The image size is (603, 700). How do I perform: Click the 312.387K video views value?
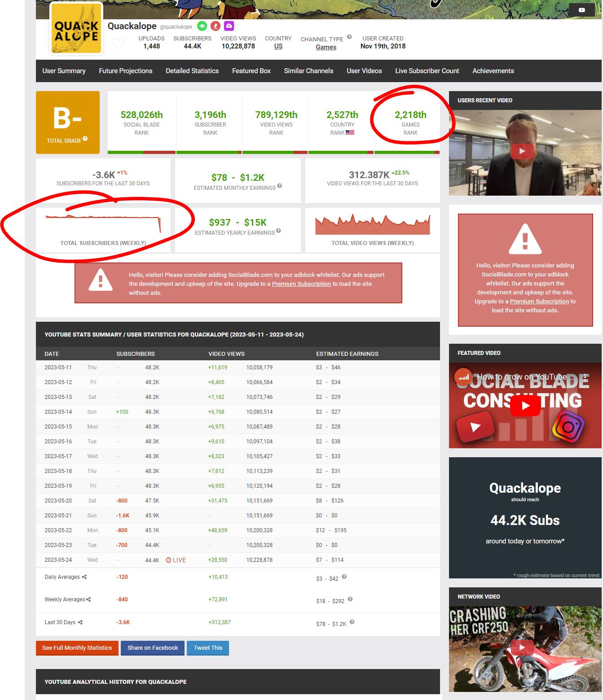(369, 175)
